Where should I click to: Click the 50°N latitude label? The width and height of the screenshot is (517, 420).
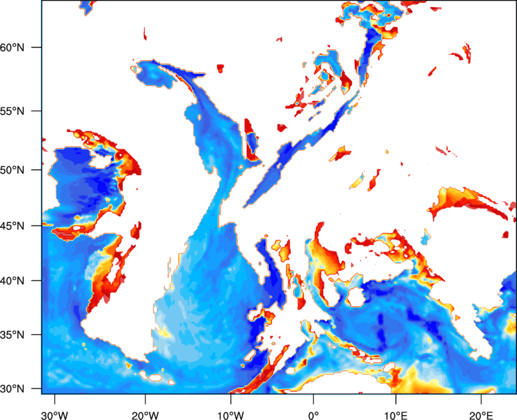[x=12, y=170]
